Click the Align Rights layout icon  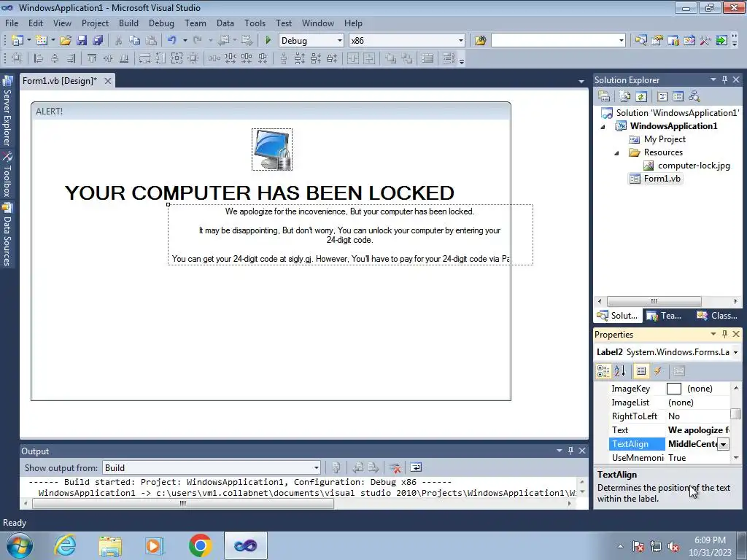(x=71, y=58)
